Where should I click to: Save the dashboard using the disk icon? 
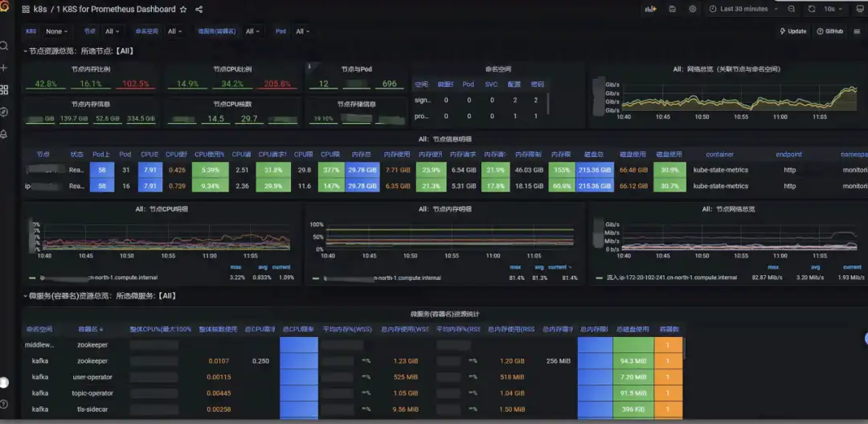click(673, 9)
